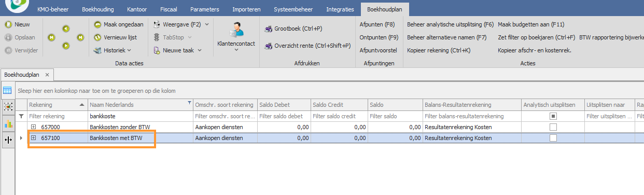Open the Integraties tab
The height and width of the screenshot is (195, 644).
click(340, 9)
